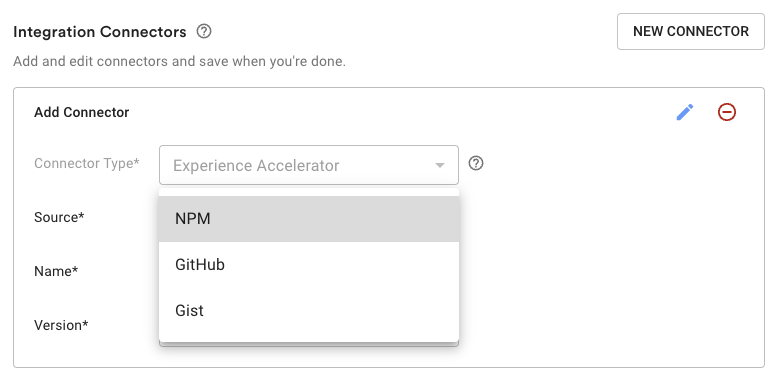Pick the Gist option in the list
Viewport: 777px width, 381px height.
point(309,311)
